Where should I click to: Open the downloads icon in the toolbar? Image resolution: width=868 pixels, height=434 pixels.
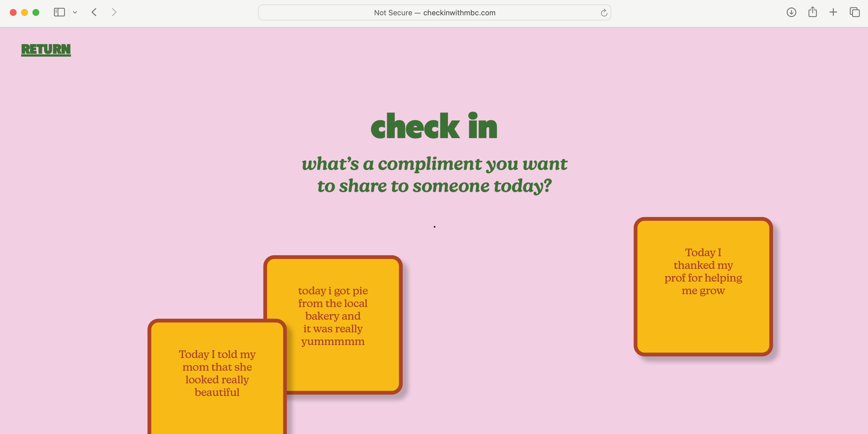[x=791, y=12]
